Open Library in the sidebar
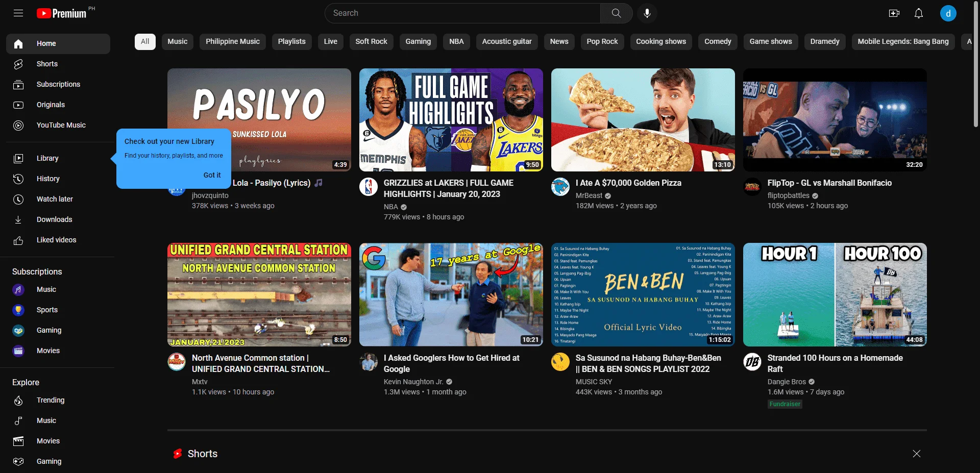The height and width of the screenshot is (473, 980). 58,159
